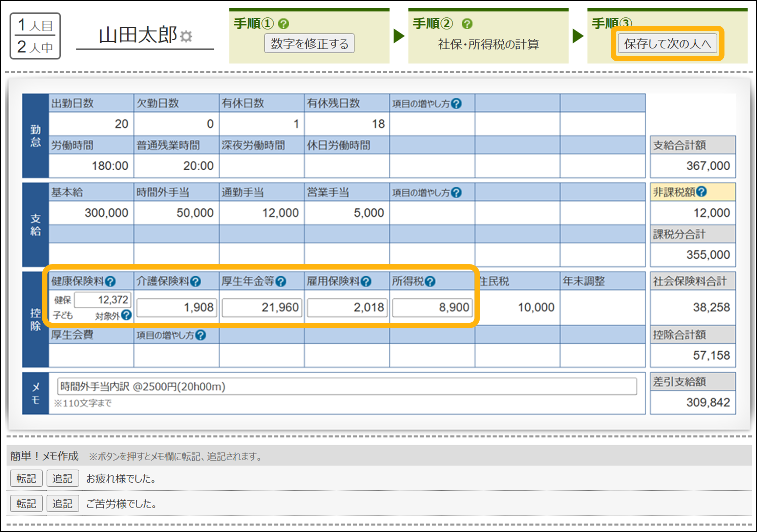Click help icon beside 介護保険料

tap(196, 281)
